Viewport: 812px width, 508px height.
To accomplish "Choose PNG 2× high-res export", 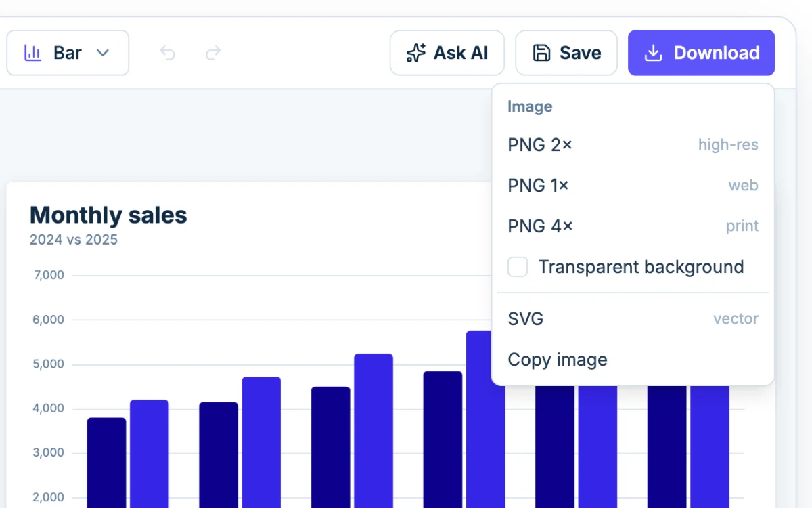I will (x=633, y=145).
